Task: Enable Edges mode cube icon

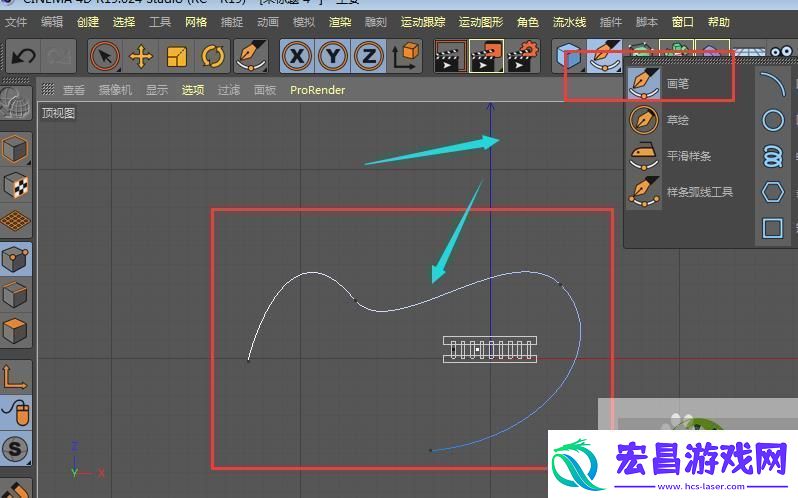Action: pos(16,295)
